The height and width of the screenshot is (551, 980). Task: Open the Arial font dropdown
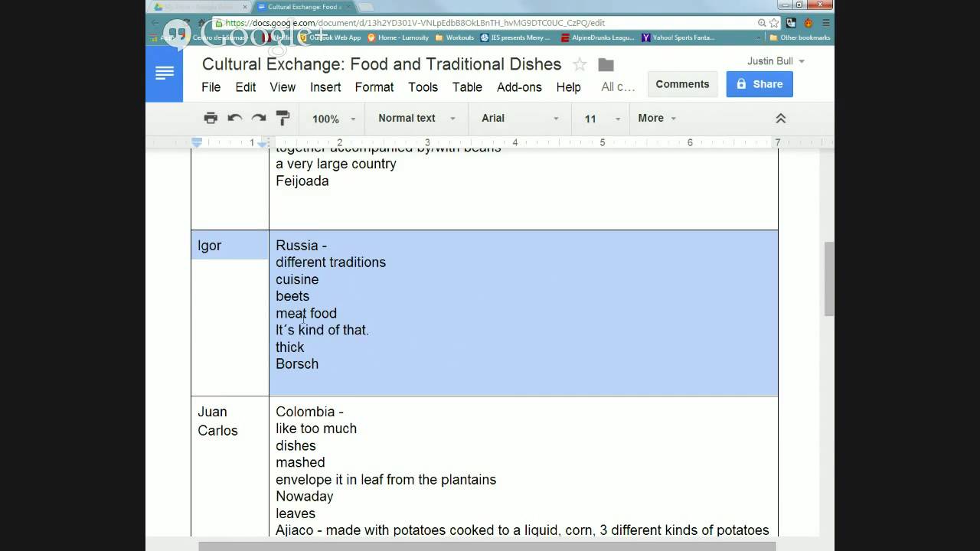coord(520,118)
